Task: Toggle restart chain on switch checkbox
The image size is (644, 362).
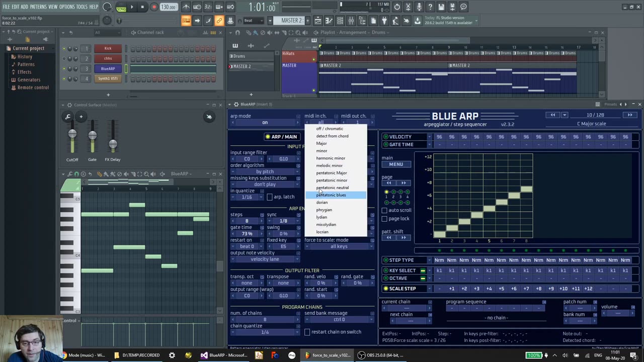Action: point(307,332)
